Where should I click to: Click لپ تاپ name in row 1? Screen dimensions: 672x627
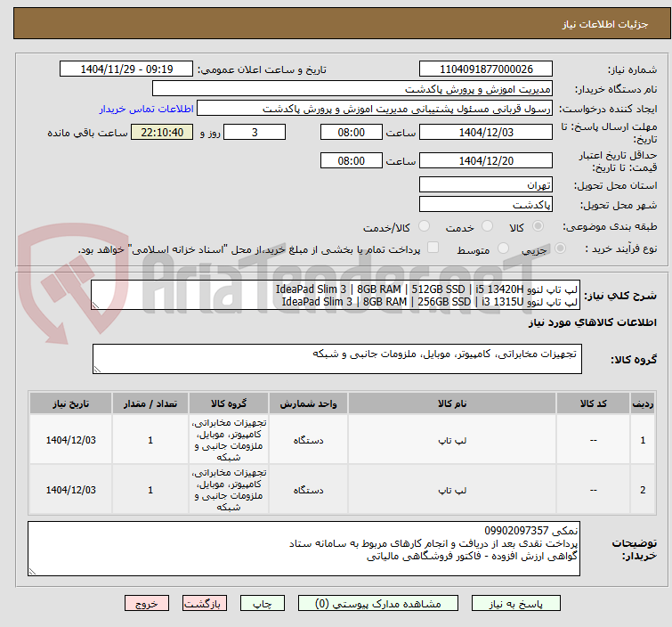[x=452, y=441]
